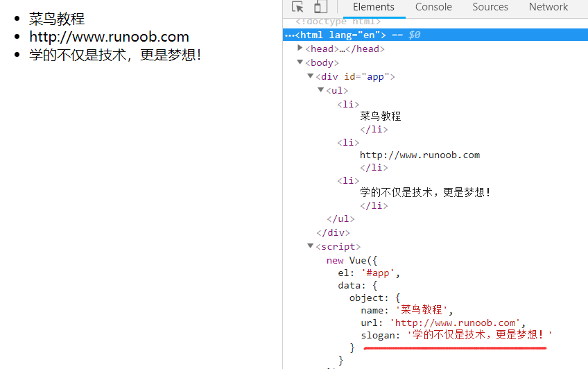This screenshot has height=369, width=588.
Task: Open the Sources tab
Action: (490, 8)
